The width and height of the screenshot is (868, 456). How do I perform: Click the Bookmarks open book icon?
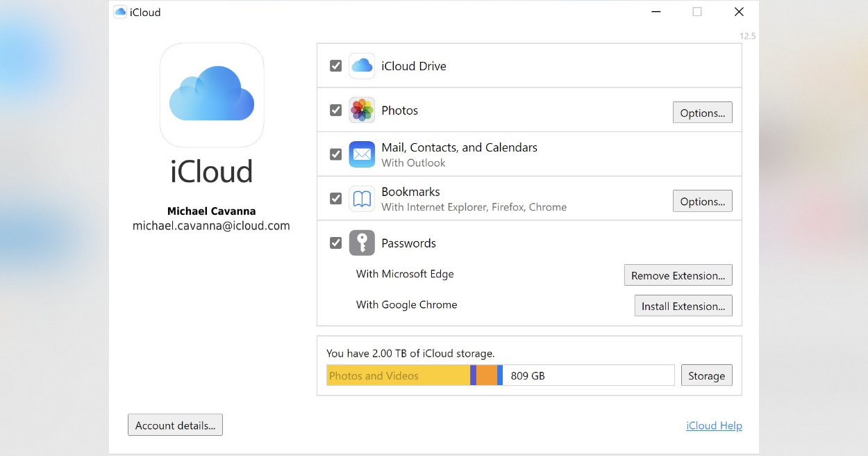click(x=362, y=199)
